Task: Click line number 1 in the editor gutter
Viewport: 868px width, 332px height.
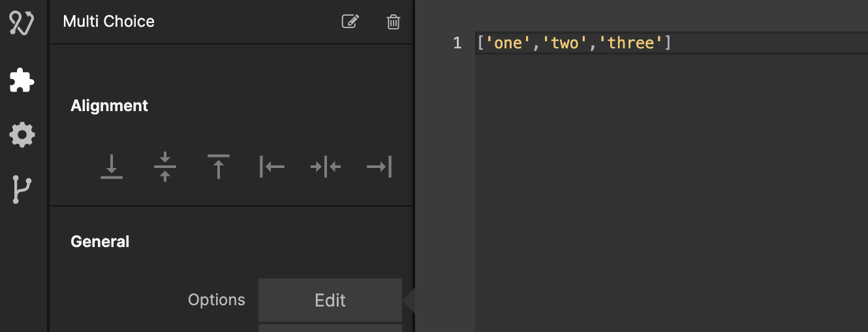Action: tap(457, 44)
